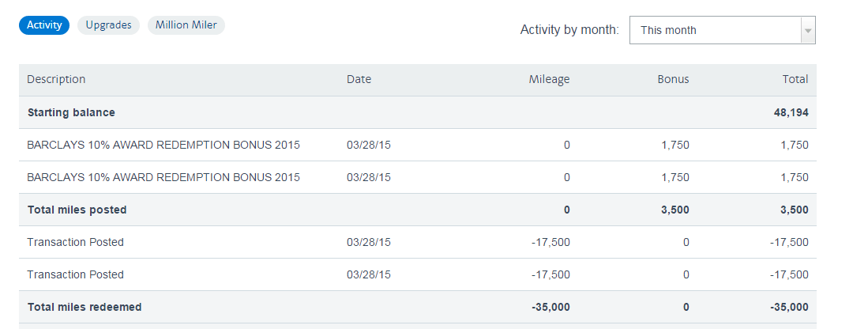Click the Date column header

359,79
